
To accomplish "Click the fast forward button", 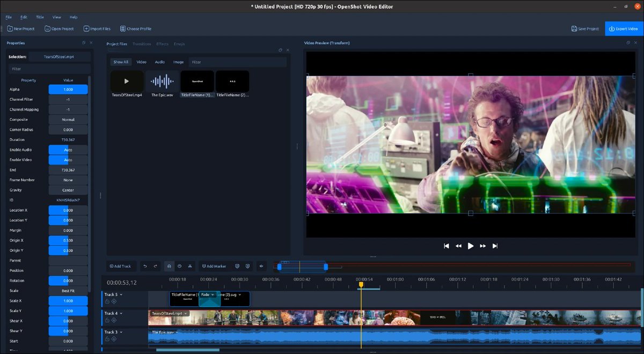I will [x=483, y=246].
